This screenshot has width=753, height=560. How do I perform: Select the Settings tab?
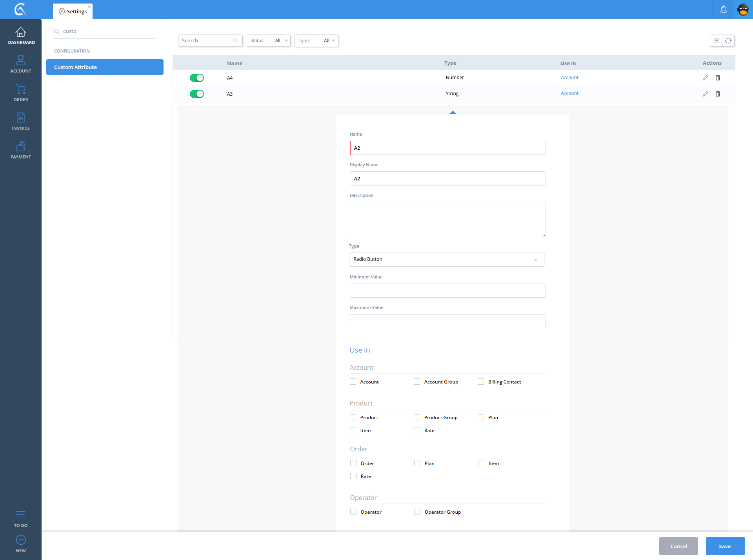tap(73, 11)
